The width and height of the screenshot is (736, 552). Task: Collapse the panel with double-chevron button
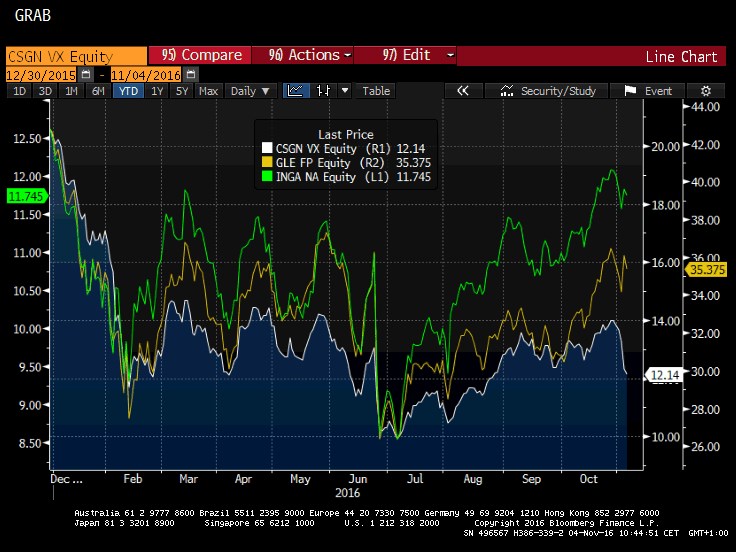tap(463, 91)
